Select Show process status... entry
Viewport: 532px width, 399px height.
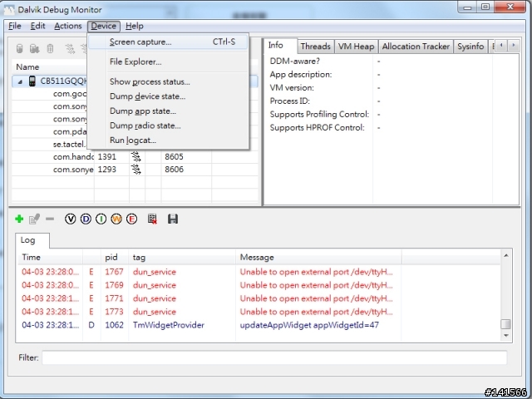(x=168, y=81)
